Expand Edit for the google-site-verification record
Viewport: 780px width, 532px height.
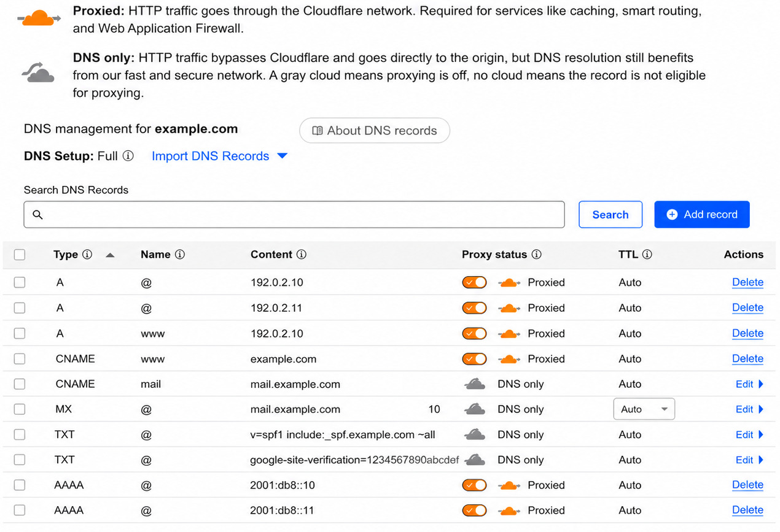[x=749, y=460]
